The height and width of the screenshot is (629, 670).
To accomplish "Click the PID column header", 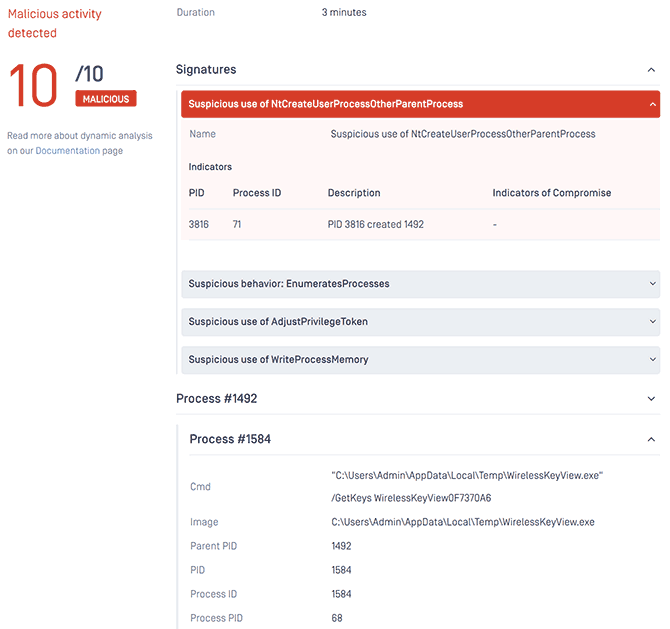I will (x=197, y=193).
